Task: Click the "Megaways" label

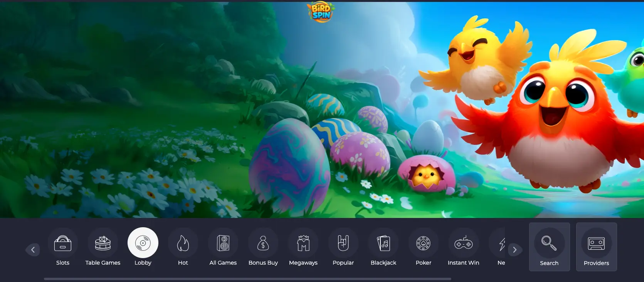Action: pos(303,263)
